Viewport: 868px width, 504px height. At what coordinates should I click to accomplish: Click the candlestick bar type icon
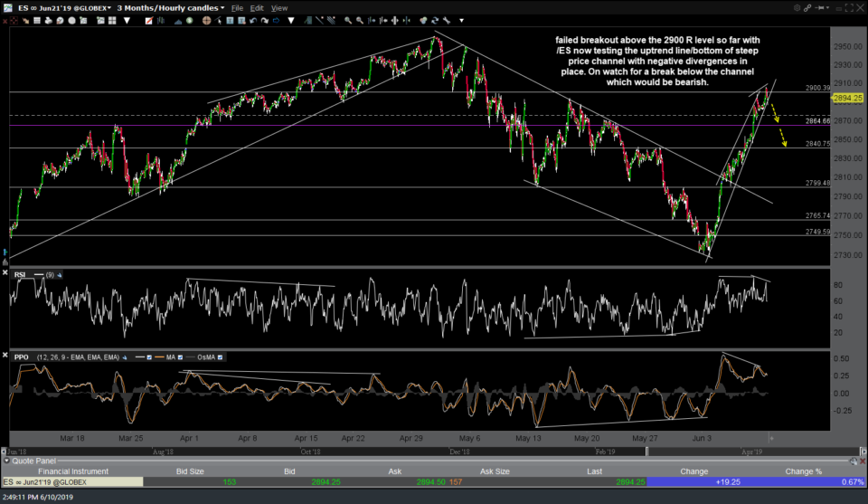tap(161, 21)
